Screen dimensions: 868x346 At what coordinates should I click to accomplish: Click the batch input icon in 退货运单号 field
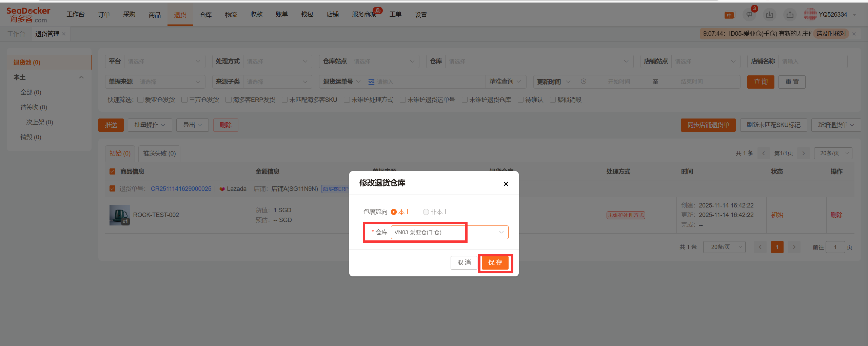pyautogui.click(x=371, y=82)
